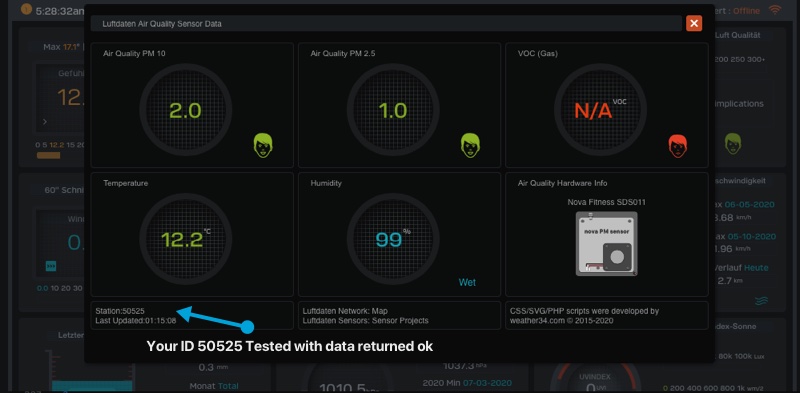Image resolution: width=800 pixels, height=393 pixels.
Task: Click the Air Quality PM 10 heading
Action: pos(134,53)
